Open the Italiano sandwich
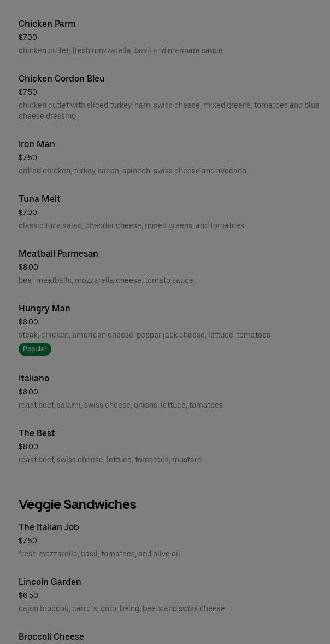330x644 pixels. point(34,379)
